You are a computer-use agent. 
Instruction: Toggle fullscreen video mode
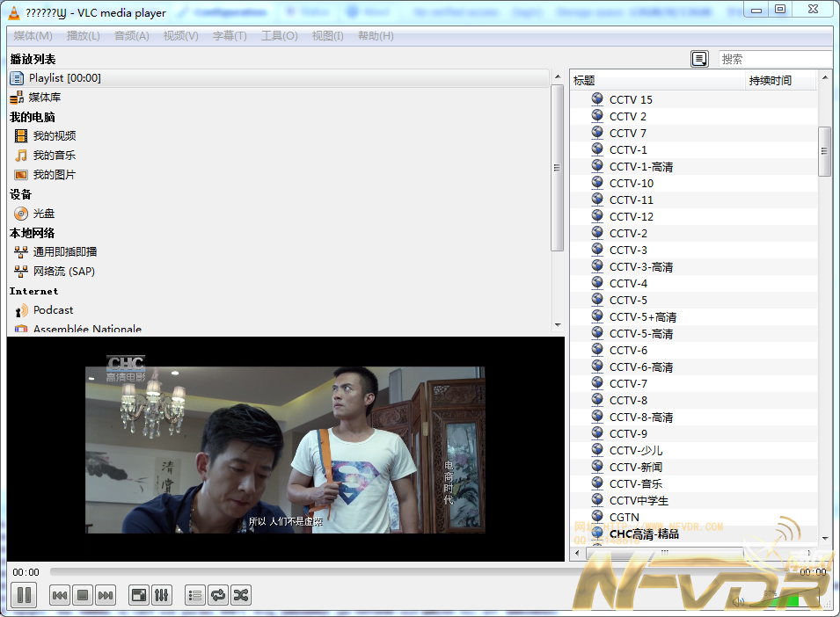(139, 595)
